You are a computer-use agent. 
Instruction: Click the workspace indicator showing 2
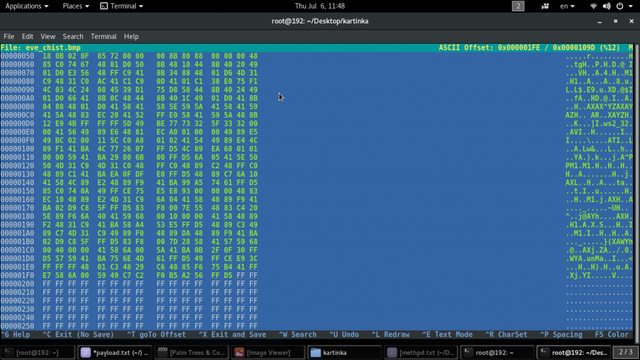[518, 6]
